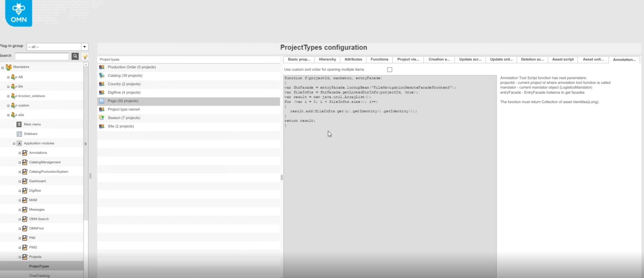The height and width of the screenshot is (278, 644).
Task: Open the Update script tab
Action: click(470, 59)
